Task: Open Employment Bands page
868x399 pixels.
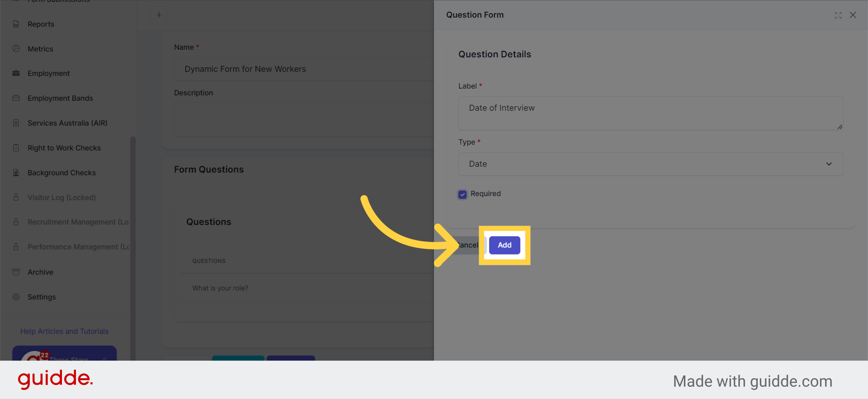Action: [x=60, y=98]
